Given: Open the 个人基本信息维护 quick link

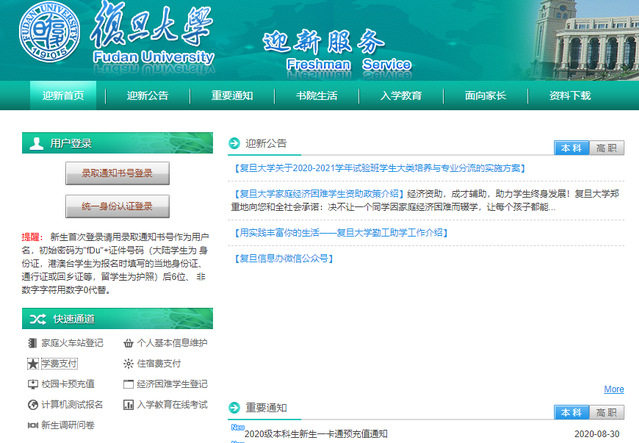Looking at the screenshot, I should tap(172, 343).
